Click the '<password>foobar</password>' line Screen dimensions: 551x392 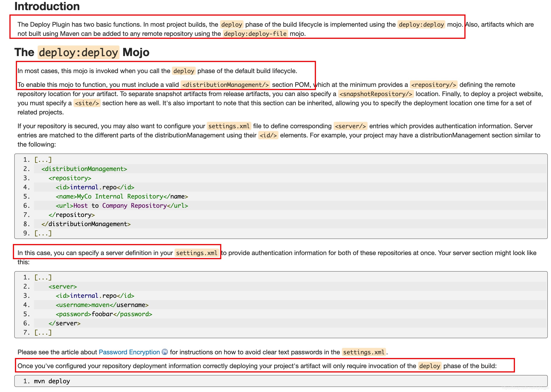[x=104, y=314]
